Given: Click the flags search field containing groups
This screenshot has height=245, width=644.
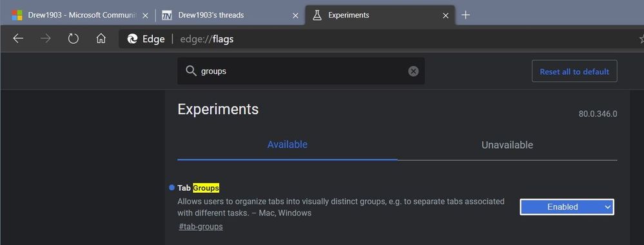Looking at the screenshot, I should click(301, 71).
